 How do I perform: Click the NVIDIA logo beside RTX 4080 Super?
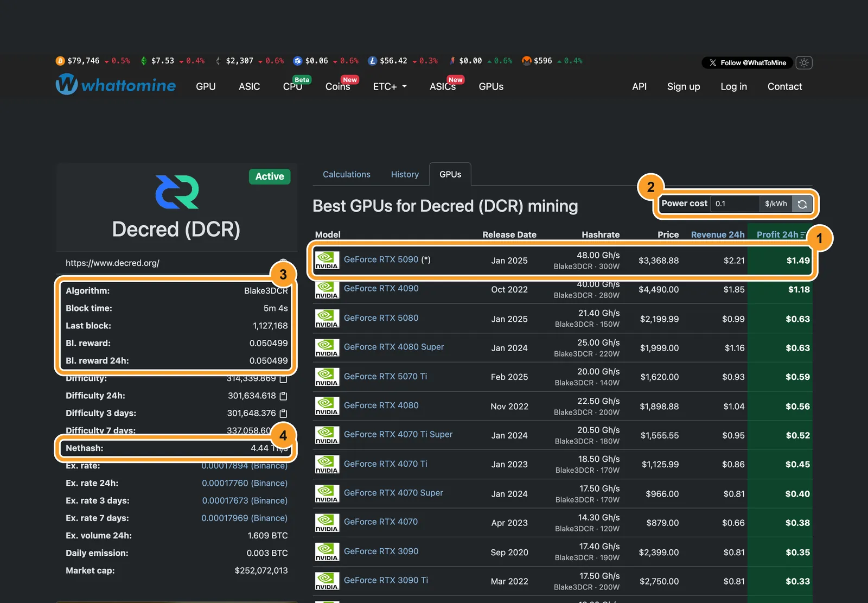coord(327,348)
